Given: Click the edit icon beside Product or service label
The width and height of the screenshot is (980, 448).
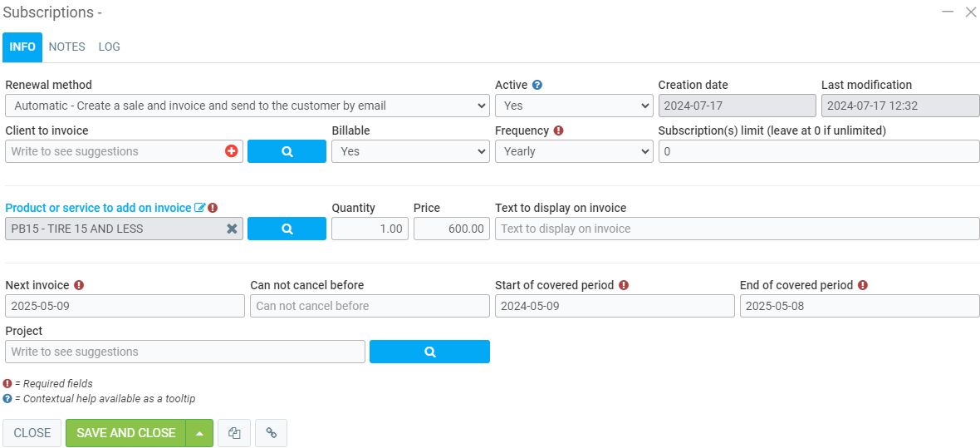Looking at the screenshot, I should (x=199, y=208).
